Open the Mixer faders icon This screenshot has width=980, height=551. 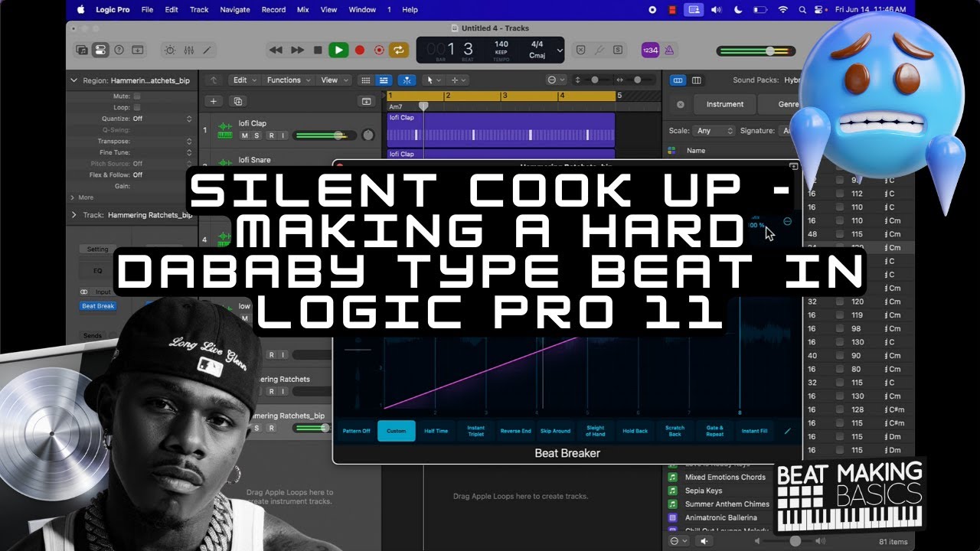(188, 51)
